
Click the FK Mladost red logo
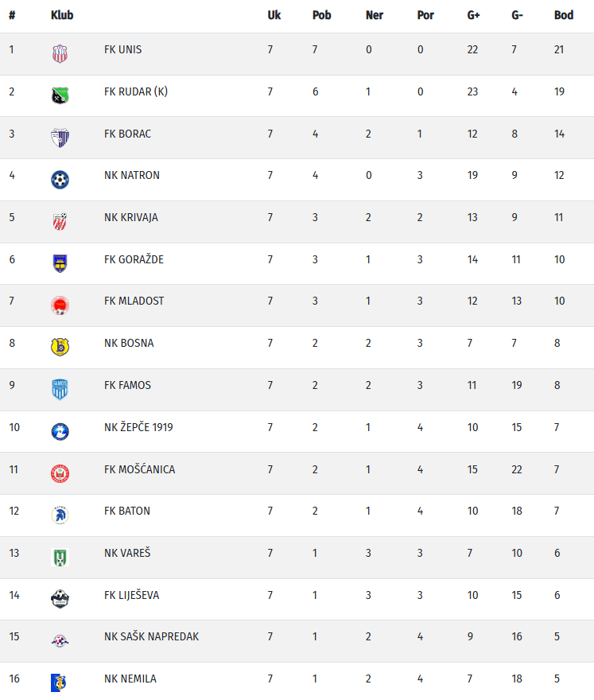pos(60,305)
